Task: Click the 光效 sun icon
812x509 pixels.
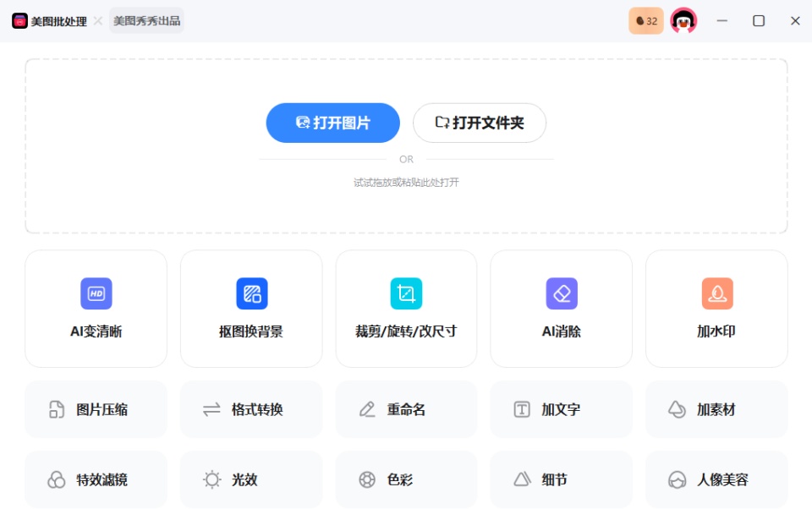Action: pos(211,479)
